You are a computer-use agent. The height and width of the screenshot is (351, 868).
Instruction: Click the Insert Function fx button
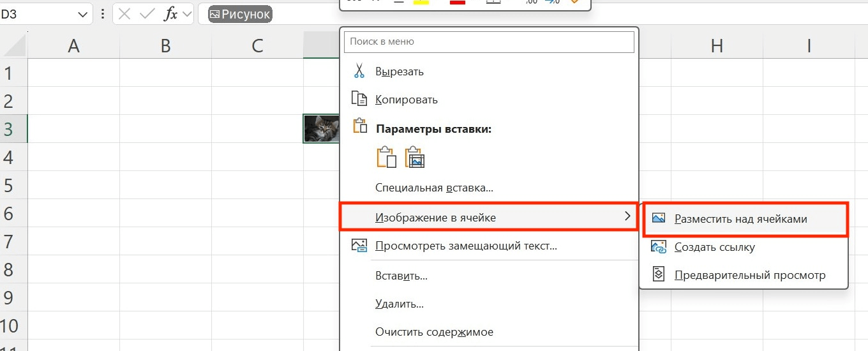click(170, 15)
